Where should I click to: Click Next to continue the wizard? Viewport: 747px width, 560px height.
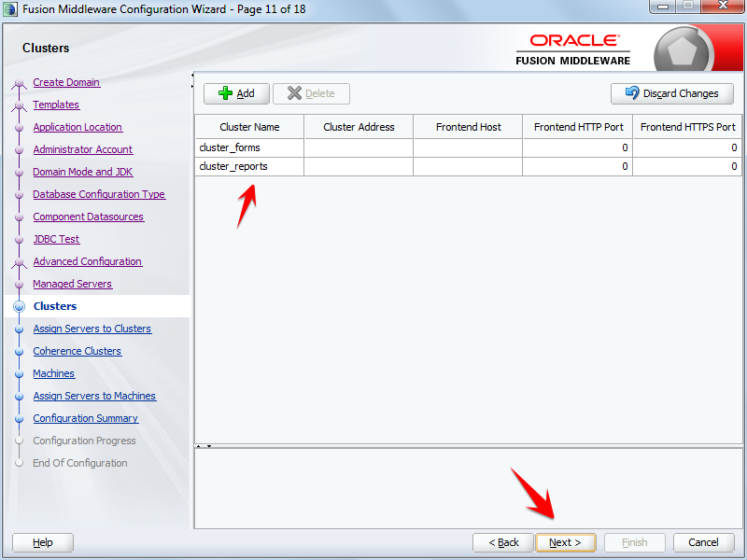click(566, 542)
